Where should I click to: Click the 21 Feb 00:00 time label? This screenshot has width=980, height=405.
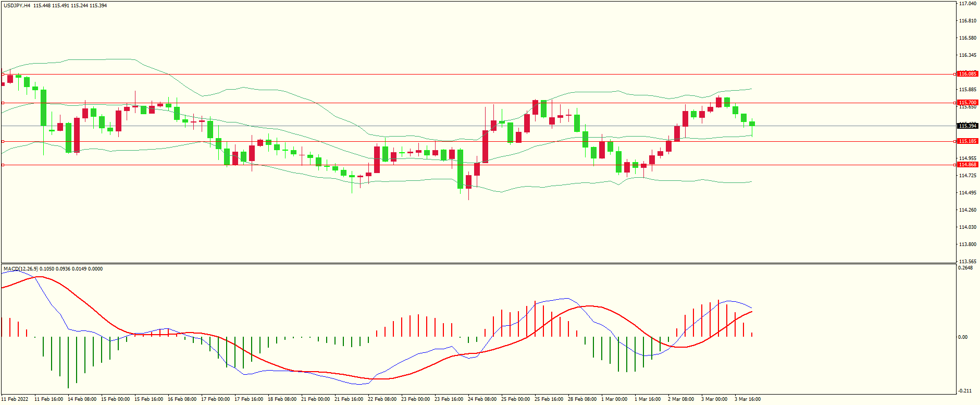[315, 399]
